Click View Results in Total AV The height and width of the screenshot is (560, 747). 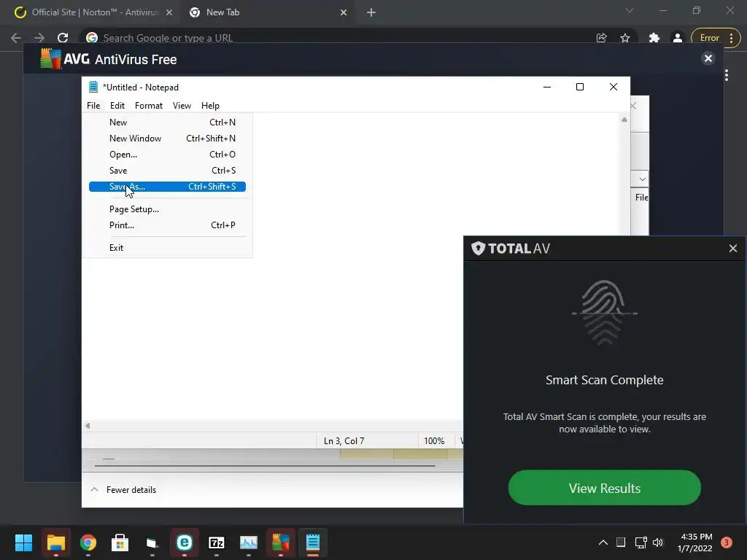tap(605, 488)
